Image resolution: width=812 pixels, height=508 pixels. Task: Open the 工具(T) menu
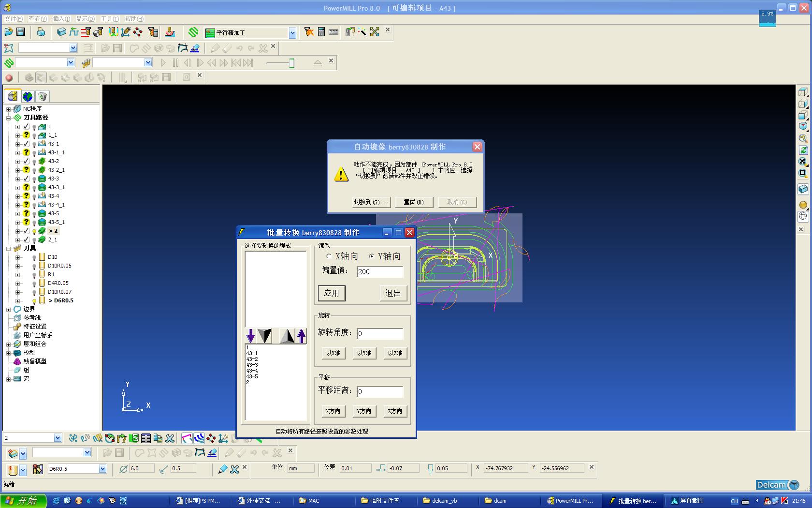(110, 19)
